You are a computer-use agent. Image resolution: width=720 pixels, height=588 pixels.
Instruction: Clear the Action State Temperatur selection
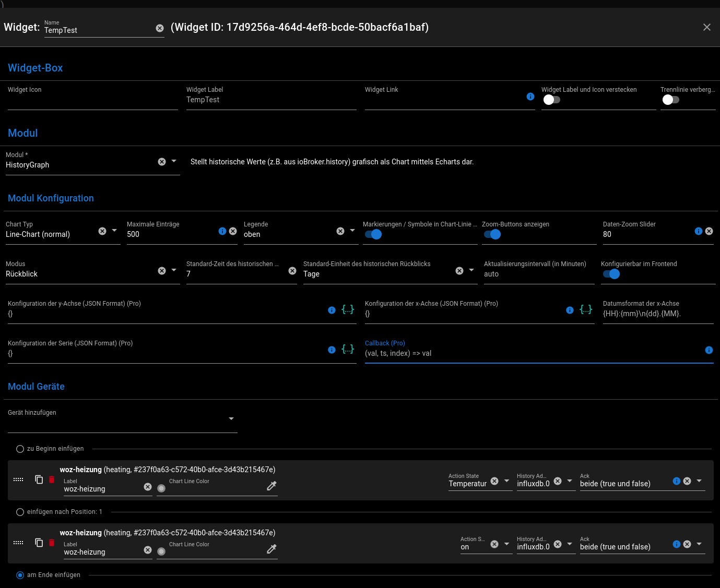[x=494, y=481]
